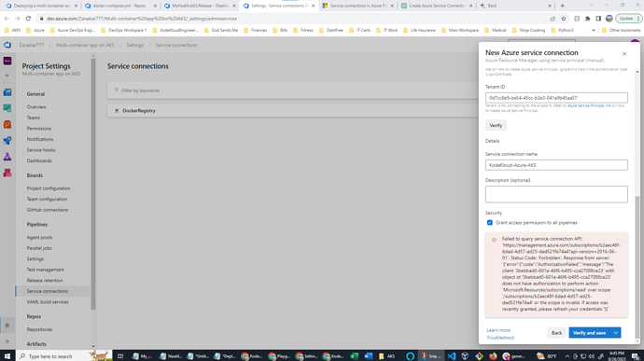This screenshot has height=361, width=644.
Task: Click the Service connection name field
Action: click(556, 165)
